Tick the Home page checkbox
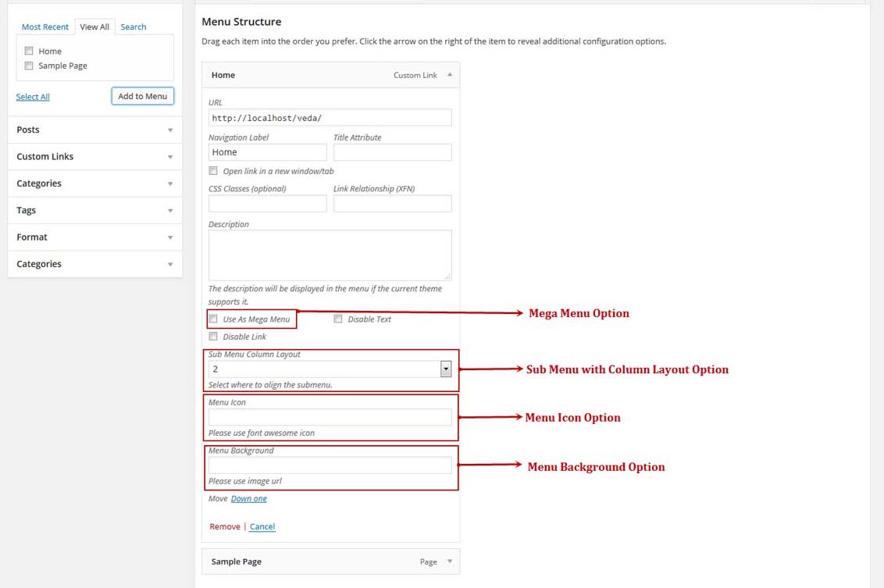The height and width of the screenshot is (588, 884). [29, 51]
